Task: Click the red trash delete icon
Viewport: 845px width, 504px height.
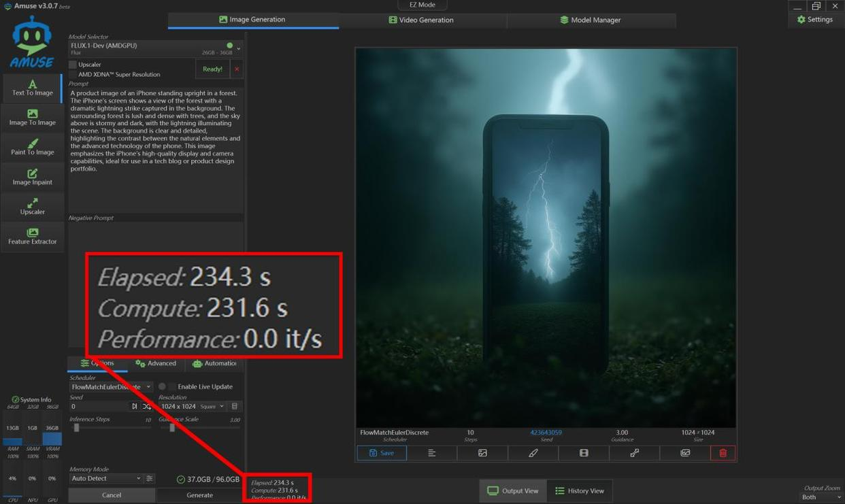Action: tap(723, 453)
